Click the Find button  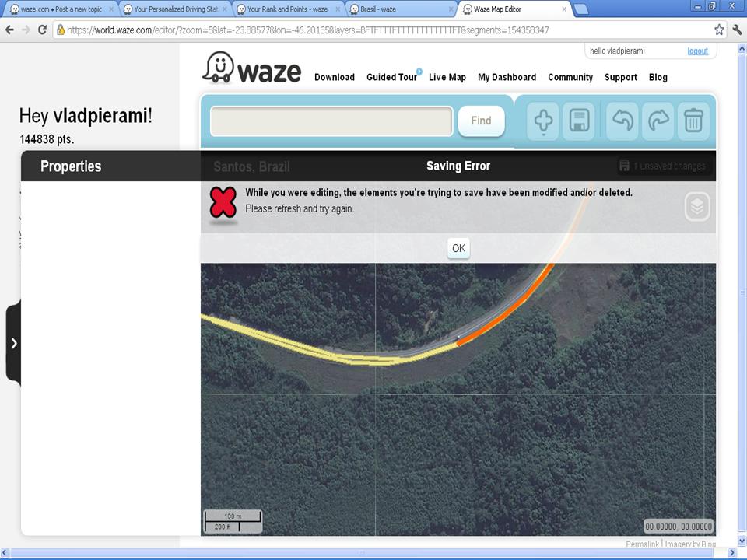481,121
